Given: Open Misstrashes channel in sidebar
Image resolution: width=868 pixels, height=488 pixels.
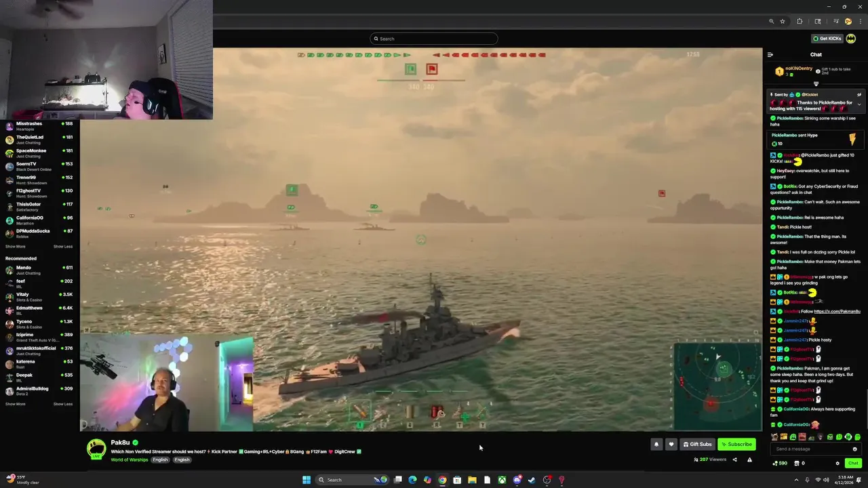Looking at the screenshot, I should [x=39, y=126].
